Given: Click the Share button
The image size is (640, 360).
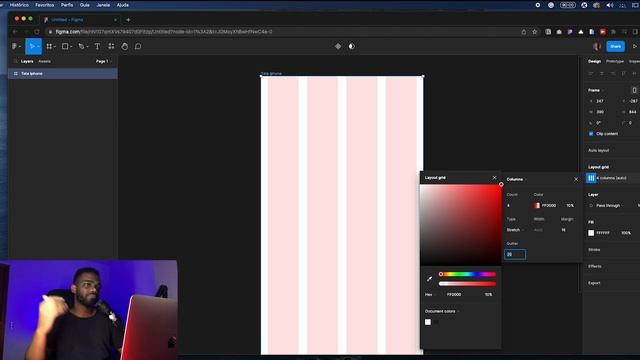Looking at the screenshot, I should coord(616,47).
